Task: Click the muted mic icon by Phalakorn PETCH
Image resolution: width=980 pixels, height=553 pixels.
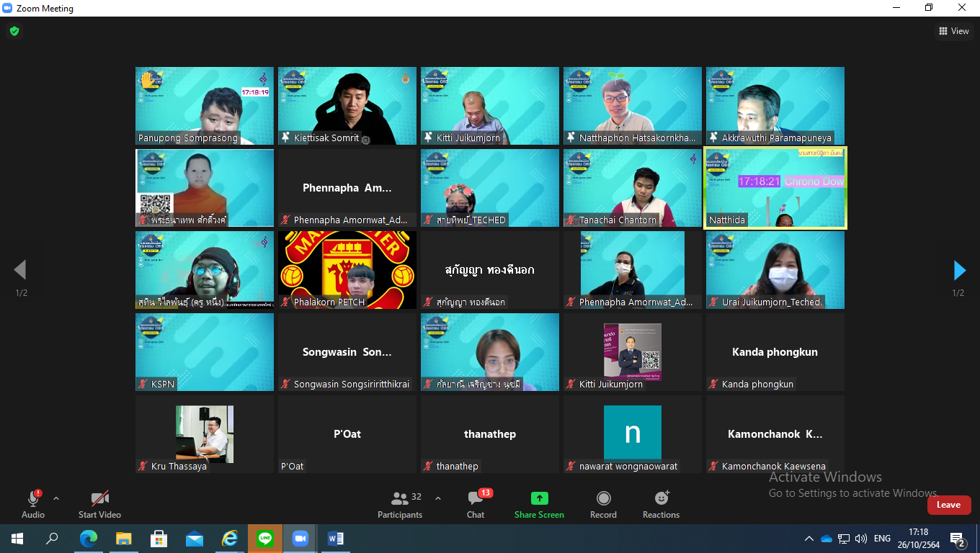Action: pos(286,302)
